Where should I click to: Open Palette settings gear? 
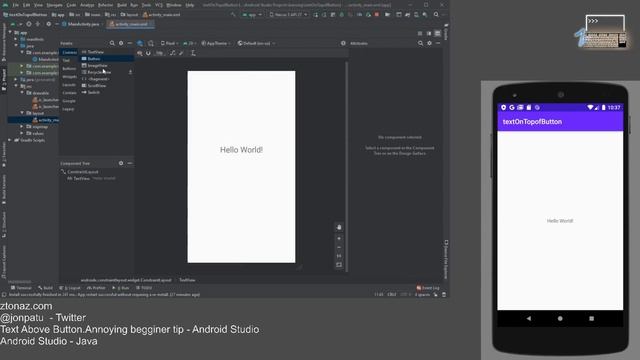coord(121,43)
